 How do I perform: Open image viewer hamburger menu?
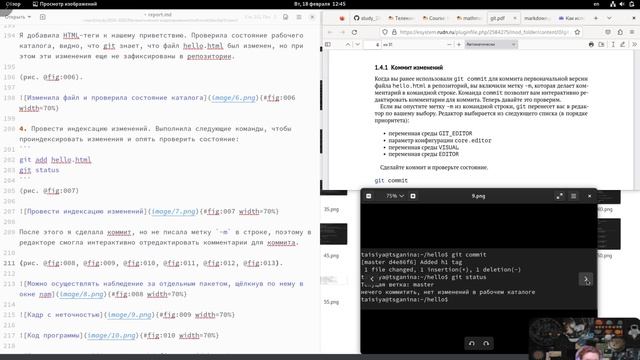[573, 196]
